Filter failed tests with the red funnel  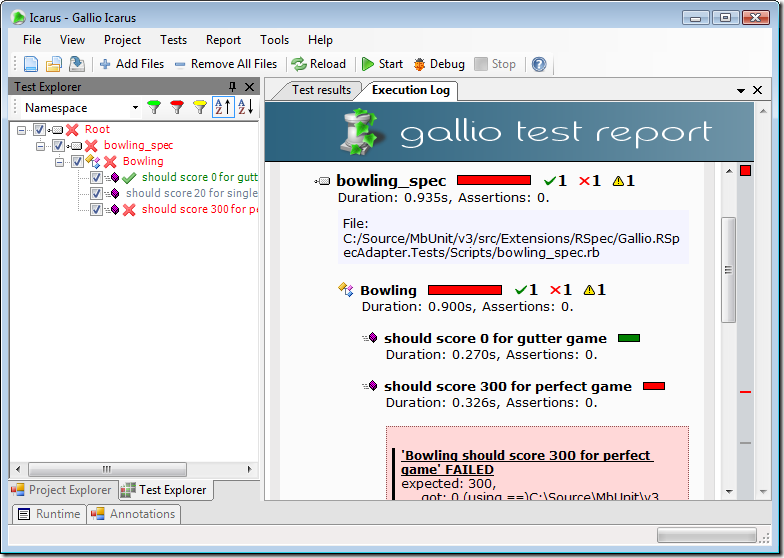click(177, 107)
